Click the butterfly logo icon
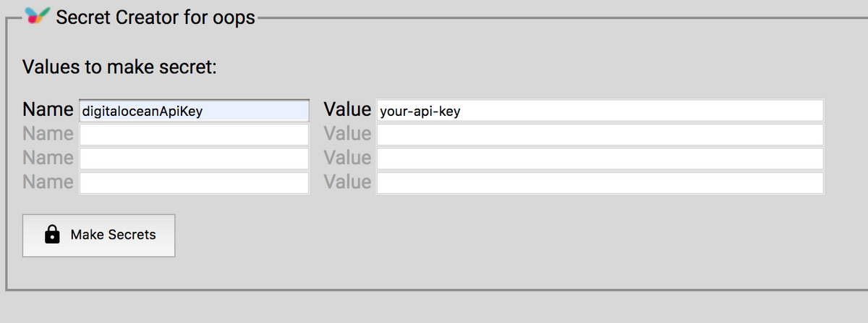868x323 pixels. (38, 16)
